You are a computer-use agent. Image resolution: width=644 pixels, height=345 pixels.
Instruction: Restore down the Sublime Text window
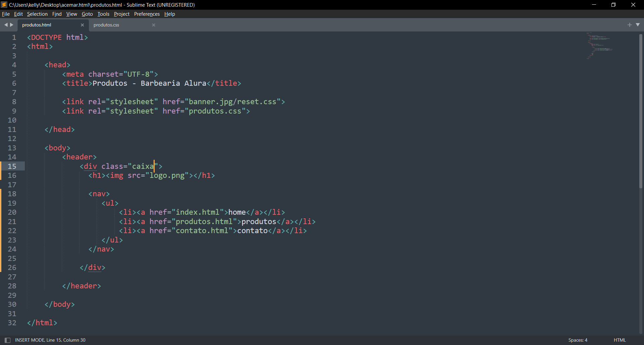tap(613, 5)
